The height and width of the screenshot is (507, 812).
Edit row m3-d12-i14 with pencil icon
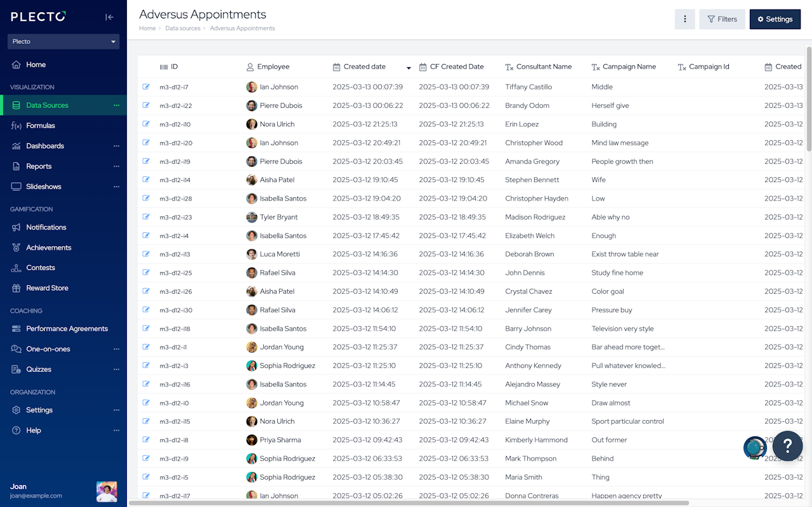point(146,179)
